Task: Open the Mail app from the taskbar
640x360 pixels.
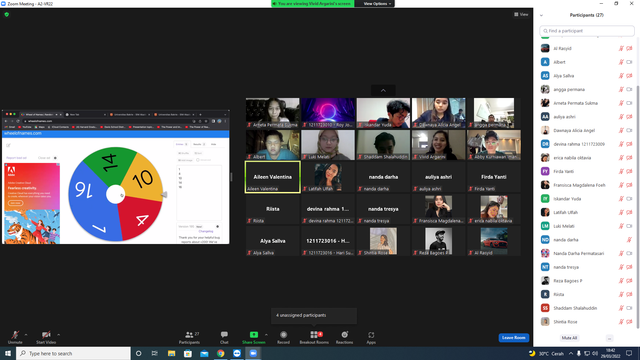Action: [x=204, y=353]
